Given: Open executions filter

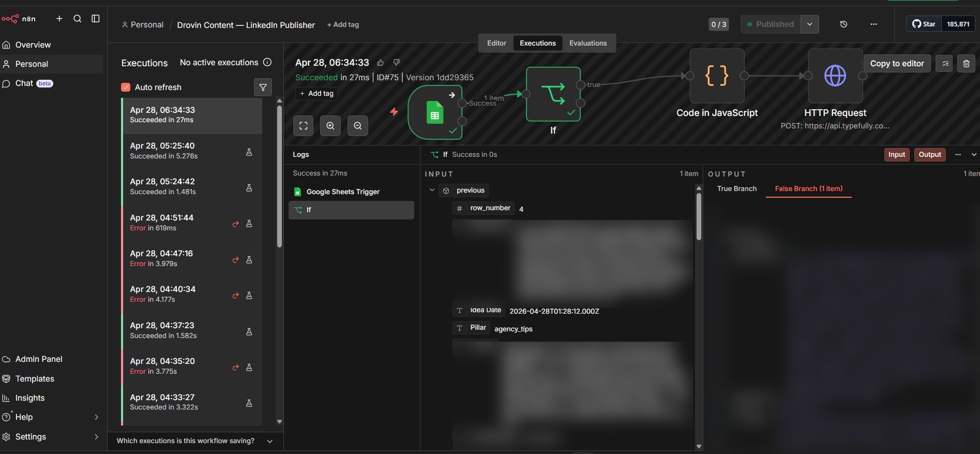Looking at the screenshot, I should point(263,87).
